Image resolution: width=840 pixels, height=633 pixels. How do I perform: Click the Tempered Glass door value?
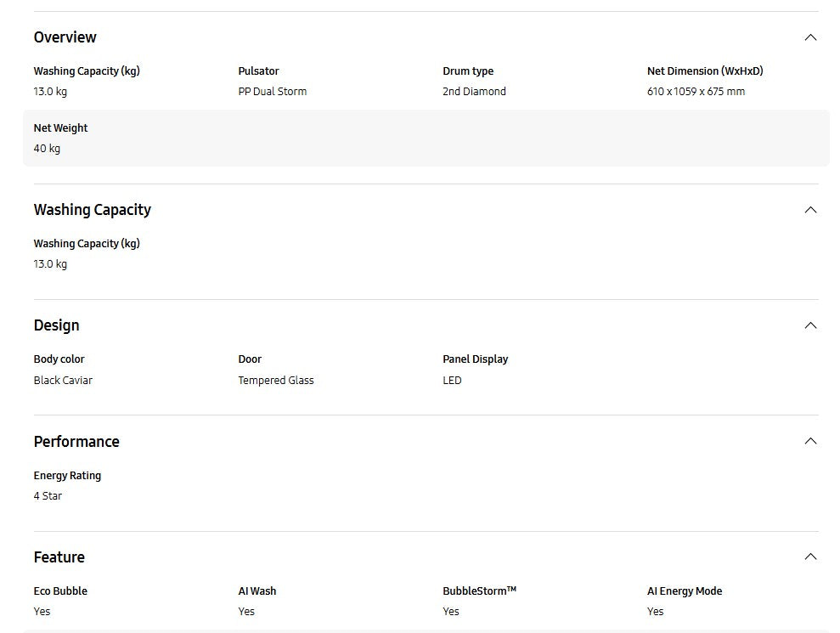pos(276,381)
